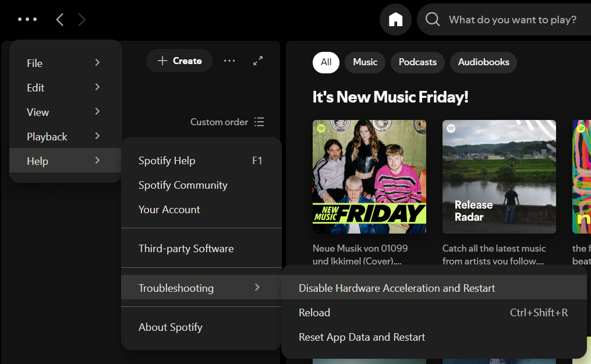Expand the Playback submenu arrow

point(97,136)
